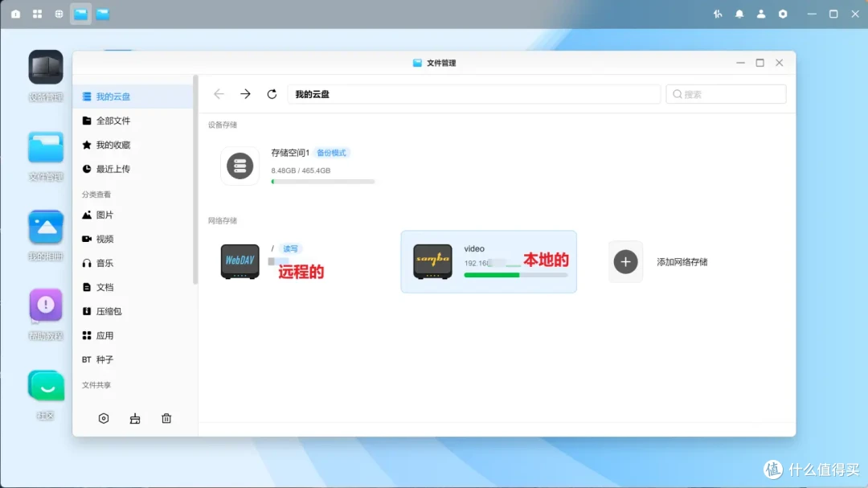The image size is (868, 488).
Task: Show 视频 category
Action: [133, 239]
